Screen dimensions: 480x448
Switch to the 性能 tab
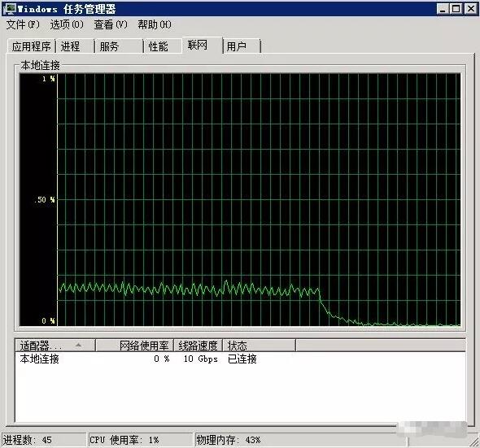(x=164, y=46)
